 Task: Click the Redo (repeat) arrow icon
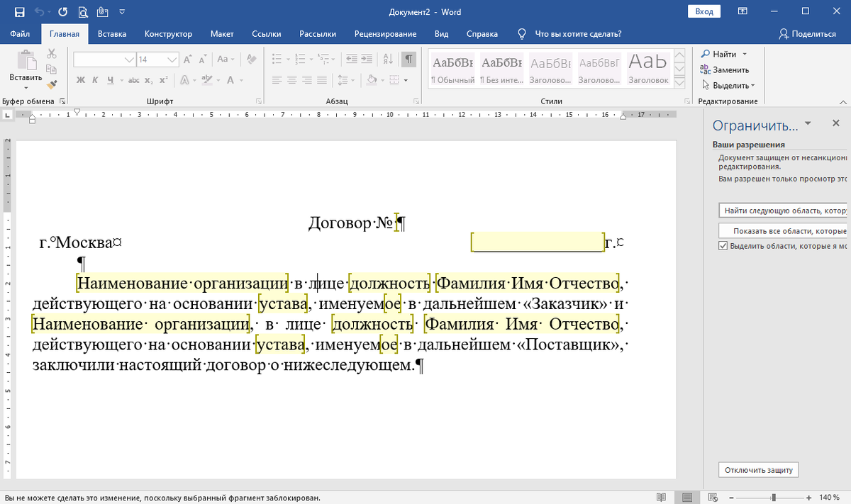pyautogui.click(x=63, y=12)
